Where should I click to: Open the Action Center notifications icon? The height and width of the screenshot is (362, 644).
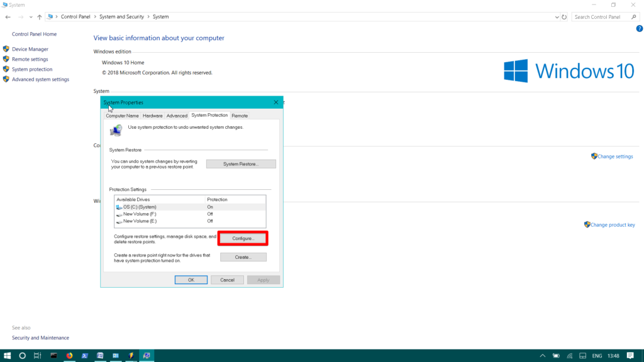[x=630, y=356]
